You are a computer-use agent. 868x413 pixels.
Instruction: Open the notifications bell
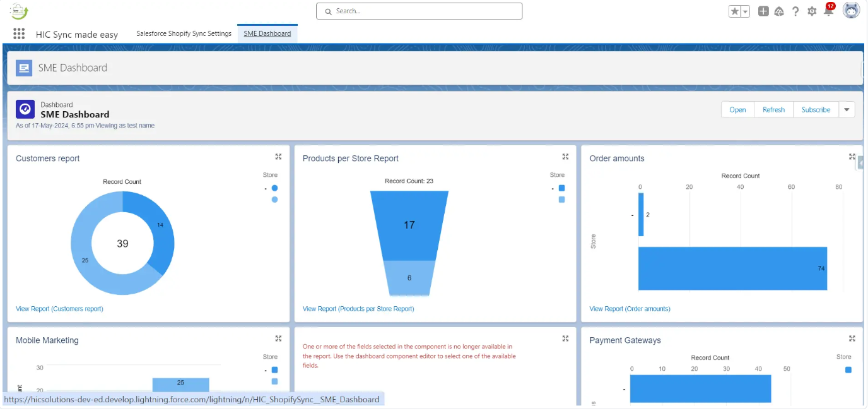[x=828, y=11]
